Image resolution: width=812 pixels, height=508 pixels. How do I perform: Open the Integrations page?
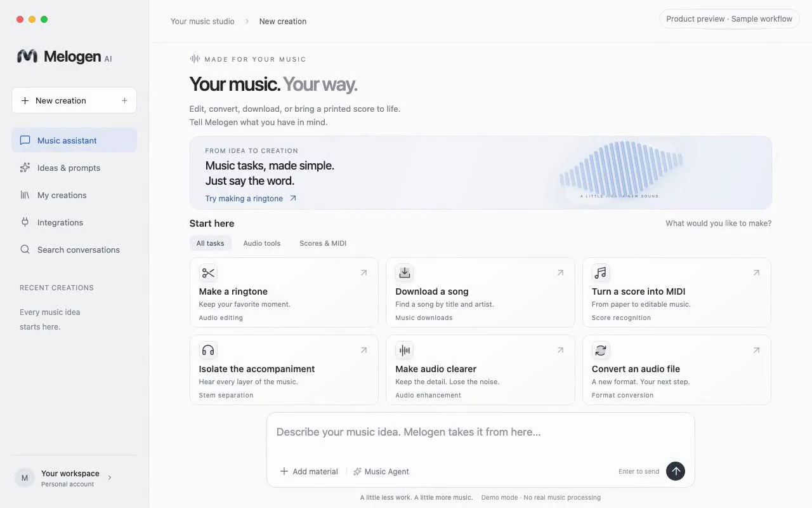(x=74, y=222)
